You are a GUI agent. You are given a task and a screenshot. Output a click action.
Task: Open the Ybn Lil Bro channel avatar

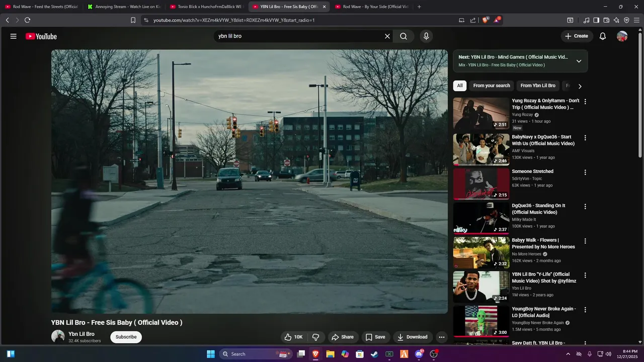pos(58,337)
